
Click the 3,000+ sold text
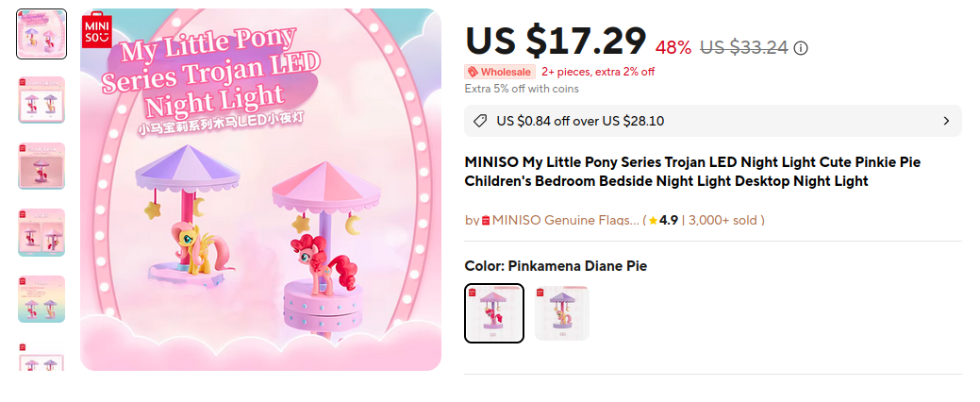[x=723, y=221]
